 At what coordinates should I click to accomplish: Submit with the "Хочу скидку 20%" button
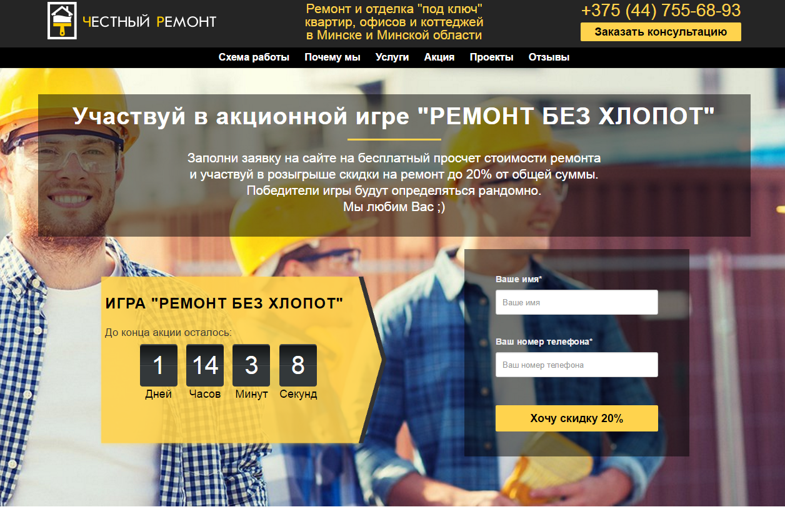[x=576, y=418]
